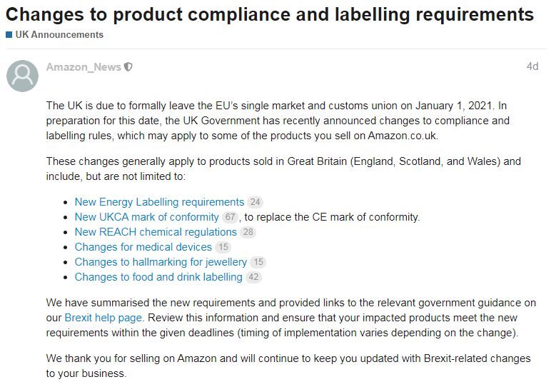551x392 pixels.
Task: Click the count badge after hallmarking for jewellery
Action: [x=258, y=263]
